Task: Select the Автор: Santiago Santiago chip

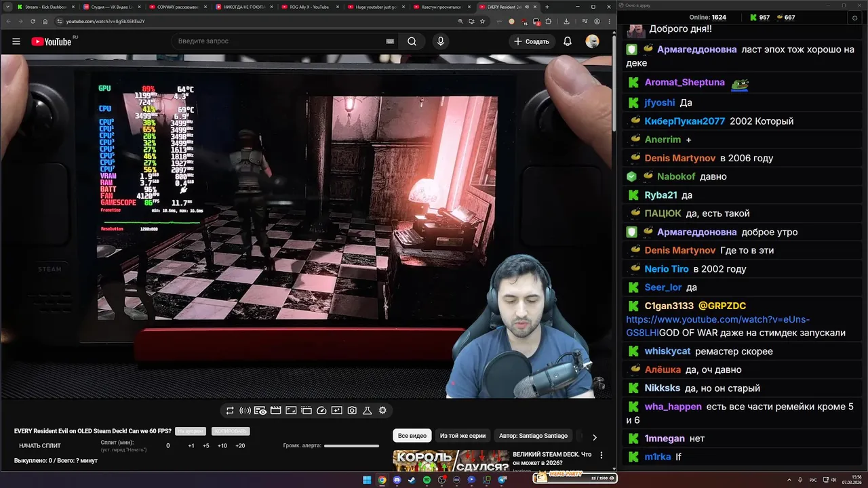Action: coord(534,436)
